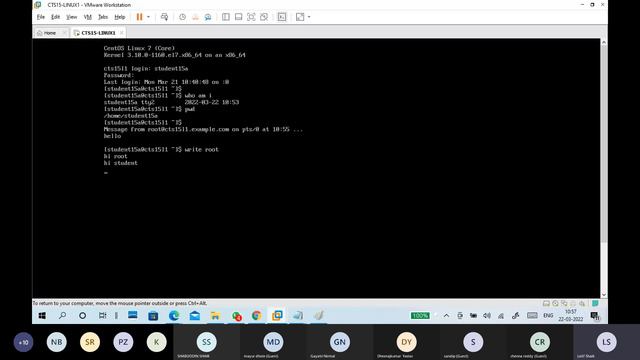
Task: Open Cortana circle icon
Action: point(82,316)
